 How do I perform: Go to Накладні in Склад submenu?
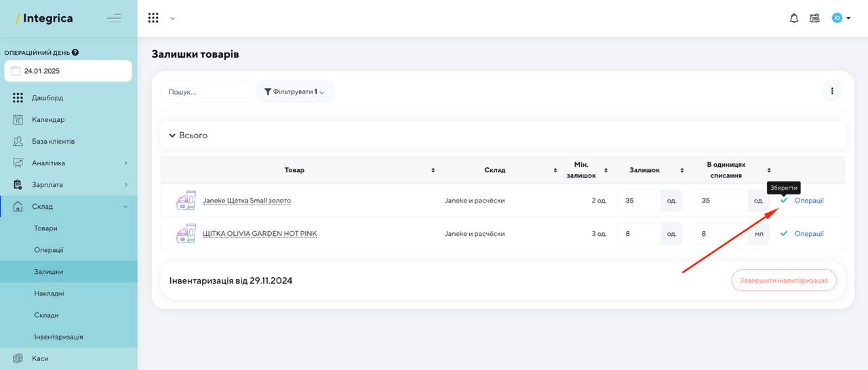(x=49, y=293)
